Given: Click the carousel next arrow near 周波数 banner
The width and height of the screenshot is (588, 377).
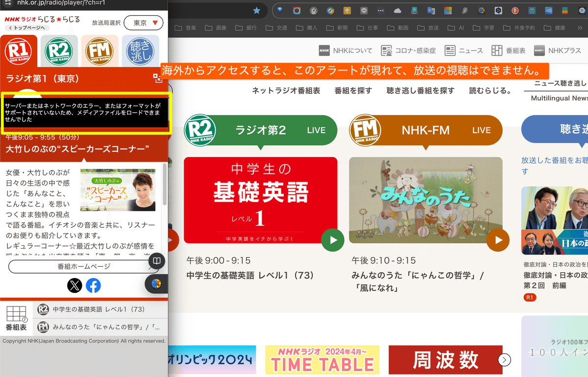Looking at the screenshot, I should pos(504,359).
